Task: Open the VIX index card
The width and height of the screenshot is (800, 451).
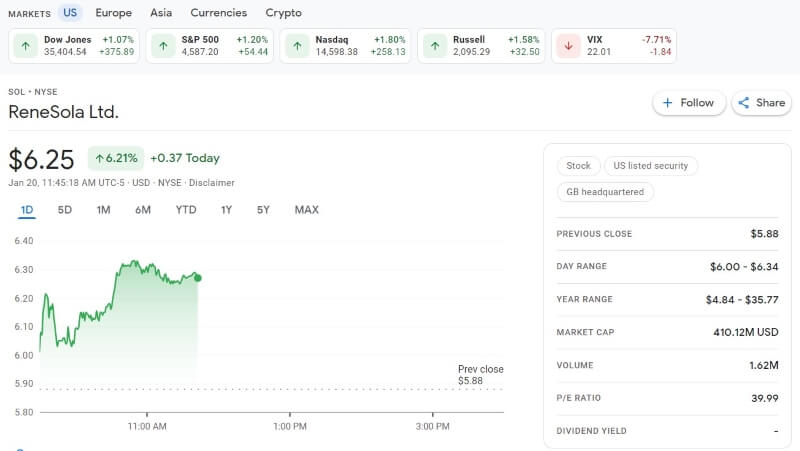Action: coord(614,46)
